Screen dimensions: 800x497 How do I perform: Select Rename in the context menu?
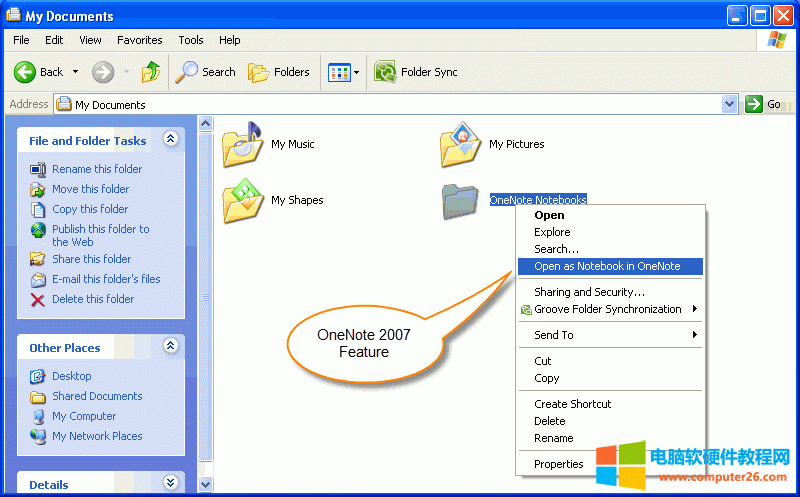pos(610,438)
